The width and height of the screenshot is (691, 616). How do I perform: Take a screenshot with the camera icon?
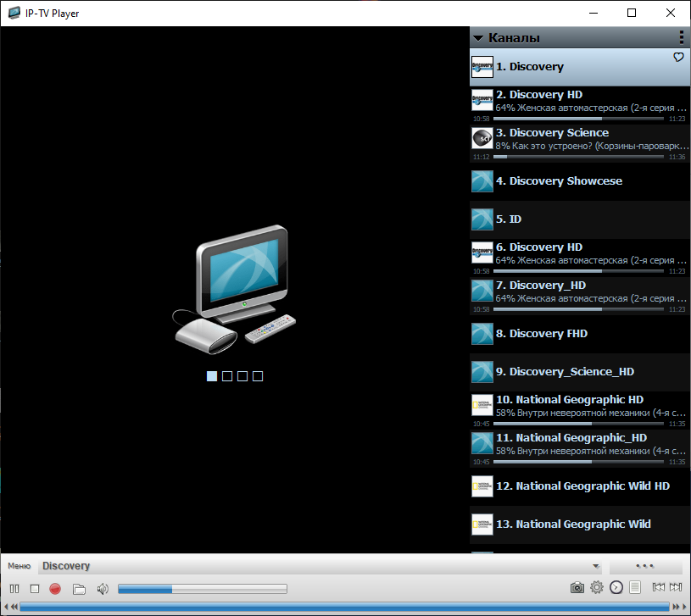pos(577,587)
